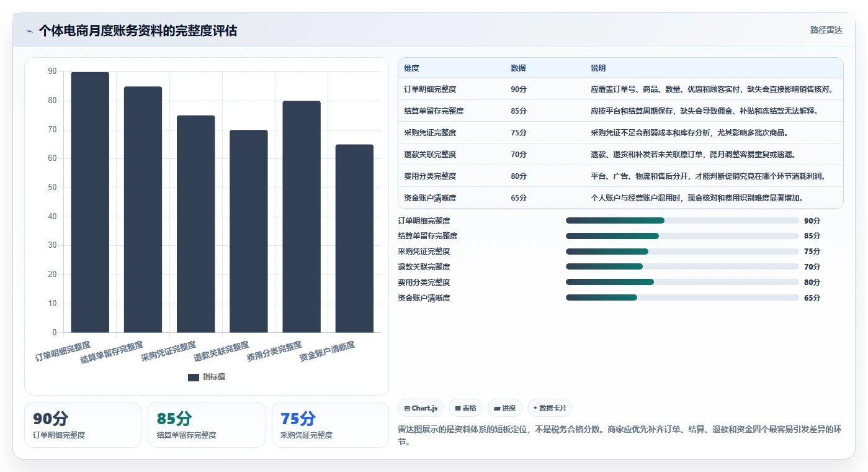The height and width of the screenshot is (472, 868).
Task: Open the 75分 采购凭证完整度 stat card
Action: point(330,425)
